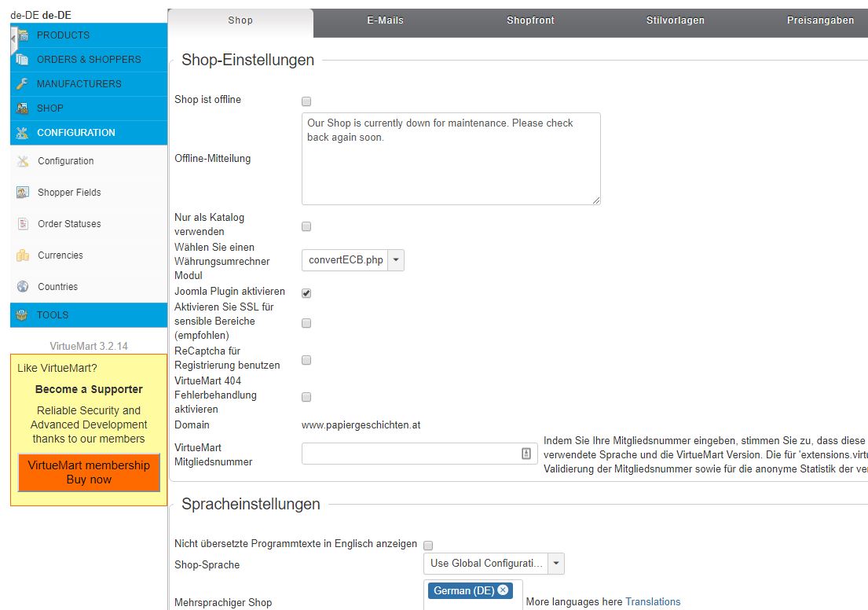Click the Countries globe icon
Screen dimensions: 868x610
[23, 287]
